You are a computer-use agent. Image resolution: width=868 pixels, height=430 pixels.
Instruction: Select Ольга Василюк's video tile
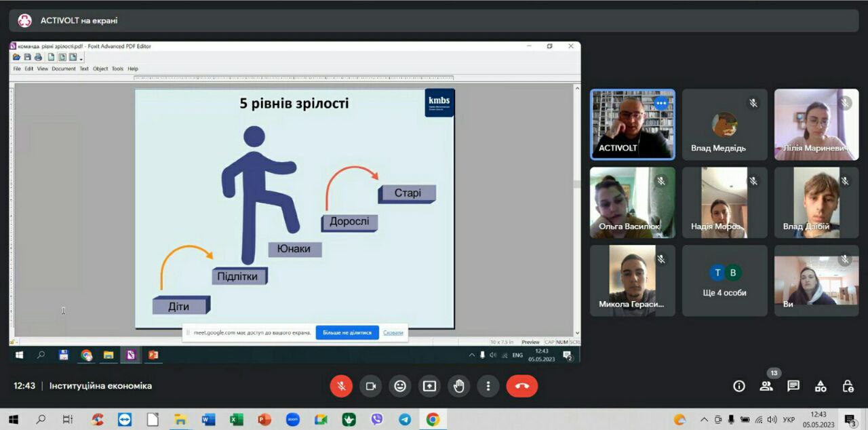point(632,202)
